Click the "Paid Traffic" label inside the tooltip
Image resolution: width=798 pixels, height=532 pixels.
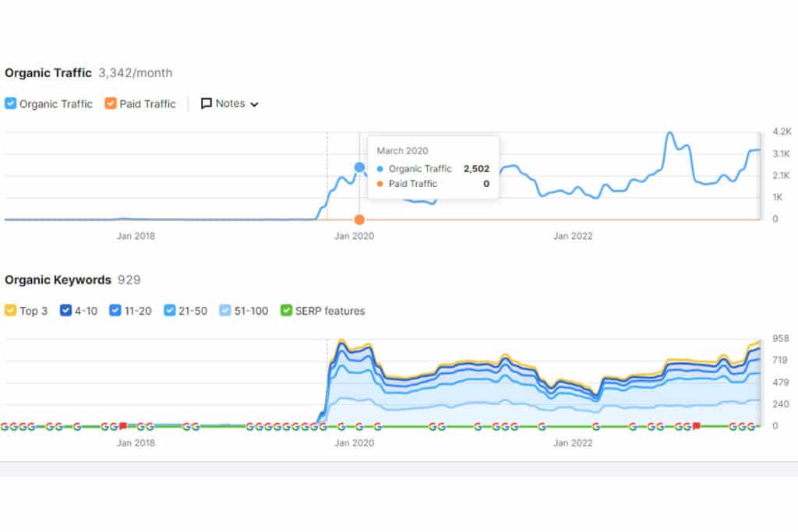pos(413,184)
